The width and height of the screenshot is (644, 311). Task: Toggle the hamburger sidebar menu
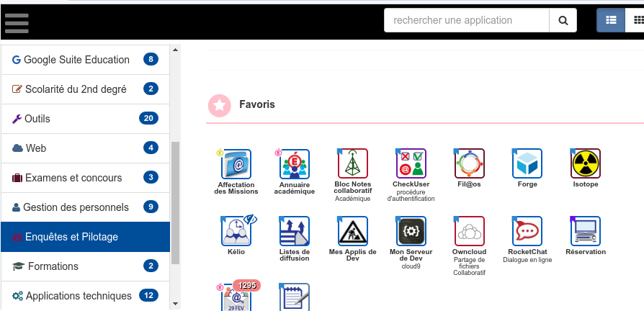[x=17, y=20]
